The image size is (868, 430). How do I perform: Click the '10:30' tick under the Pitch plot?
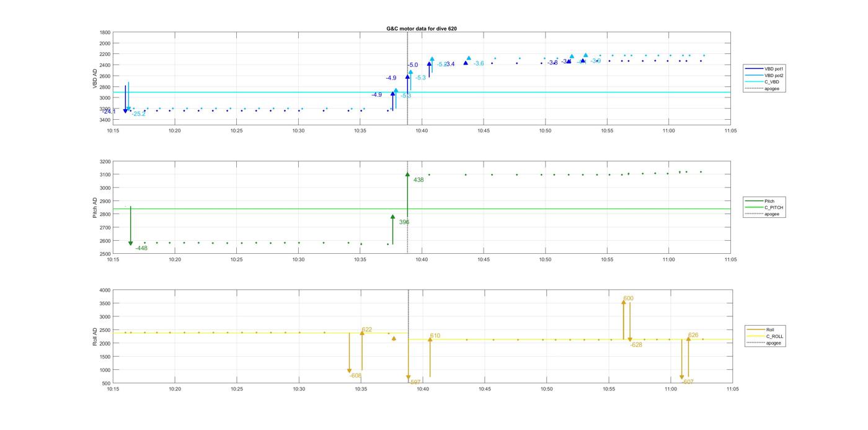click(x=298, y=260)
